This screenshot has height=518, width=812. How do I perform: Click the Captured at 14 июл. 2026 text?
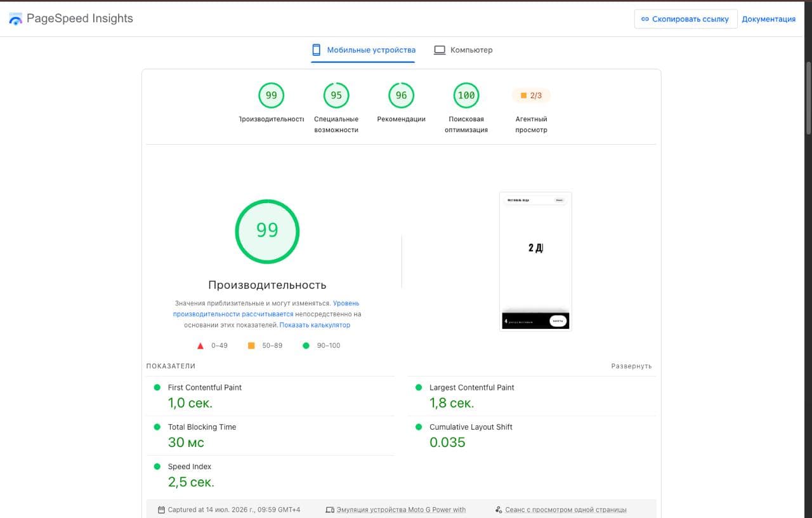click(x=234, y=510)
